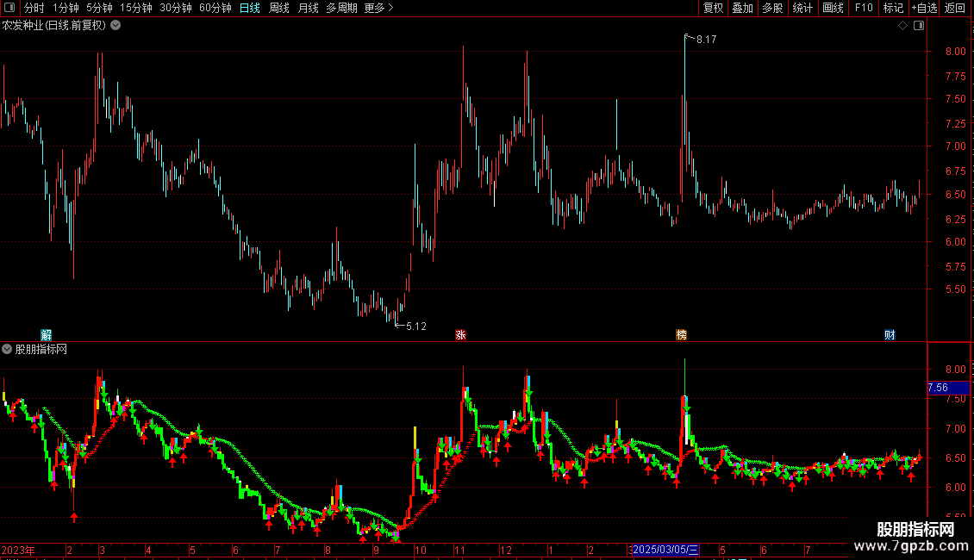Open F10 company info
The height and width of the screenshot is (560, 974).
(864, 8)
